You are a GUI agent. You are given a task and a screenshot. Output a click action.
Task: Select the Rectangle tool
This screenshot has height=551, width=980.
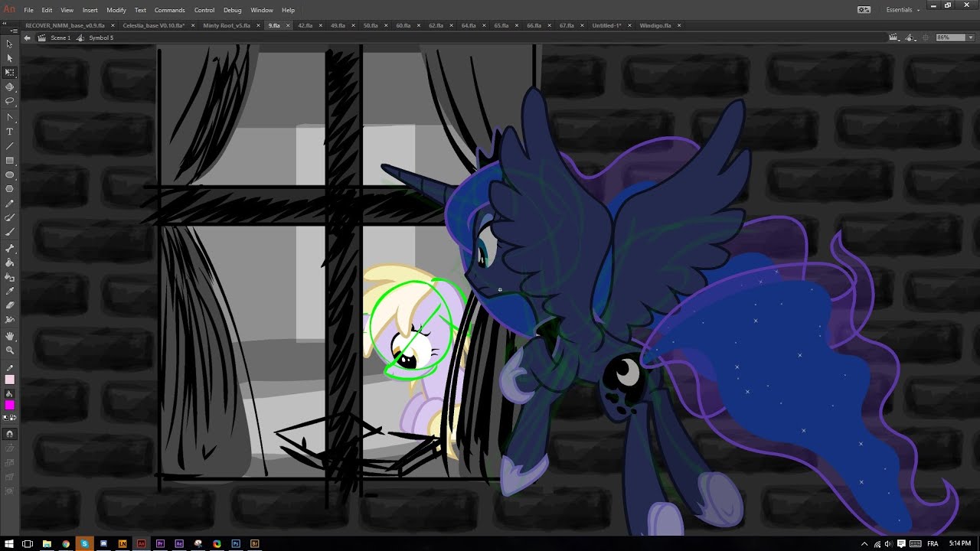[x=9, y=161]
